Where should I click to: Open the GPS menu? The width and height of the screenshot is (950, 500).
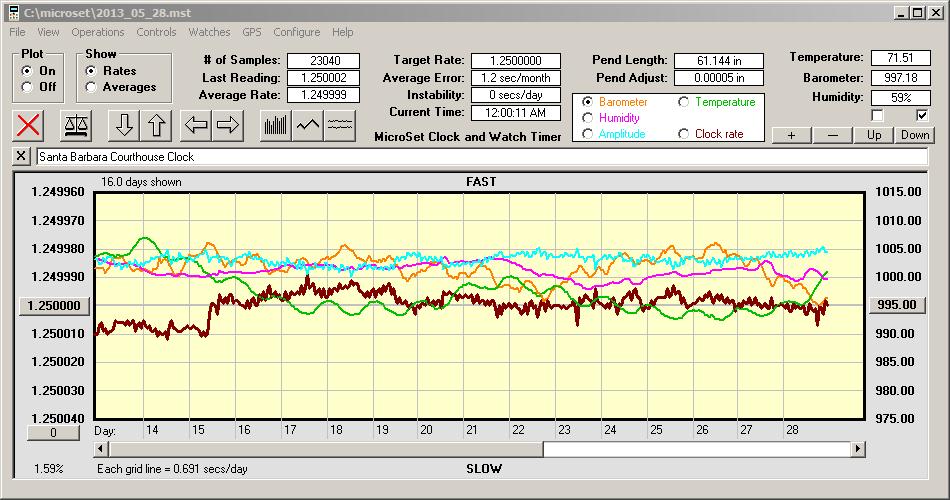pyautogui.click(x=252, y=32)
